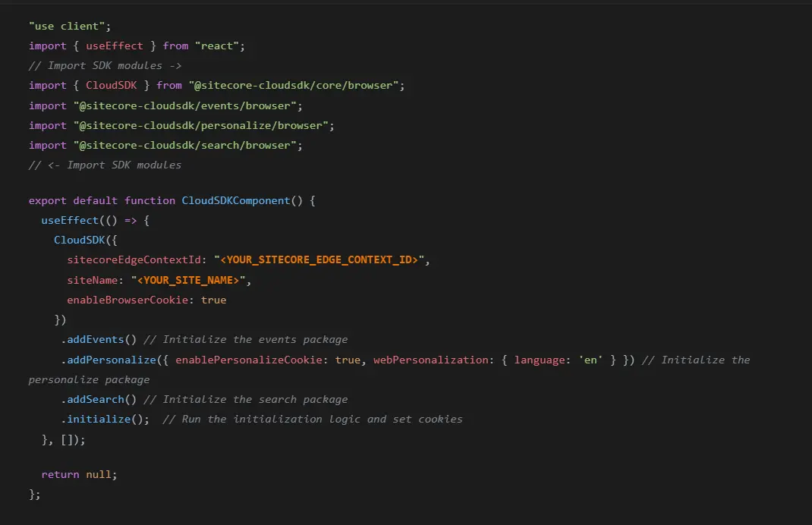Click the sitecoreEdgeContextId property name
812x525 pixels.
pyautogui.click(x=134, y=260)
